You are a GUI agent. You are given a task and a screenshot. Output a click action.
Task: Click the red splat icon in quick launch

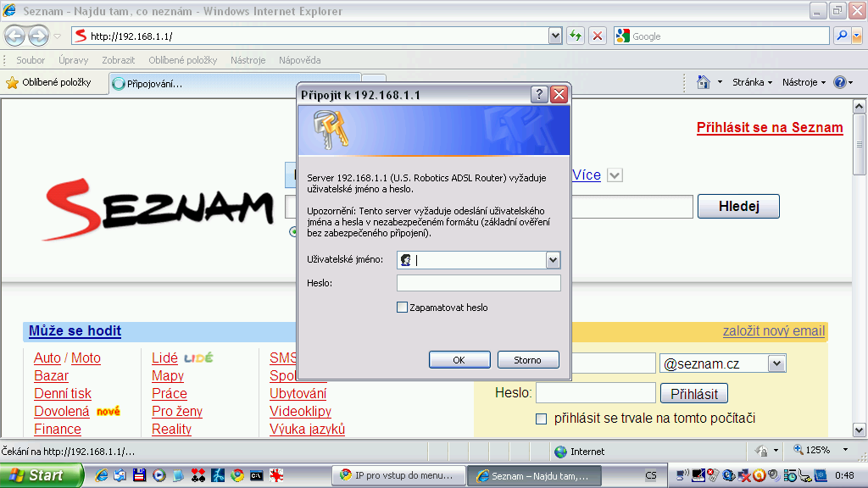[x=276, y=475]
